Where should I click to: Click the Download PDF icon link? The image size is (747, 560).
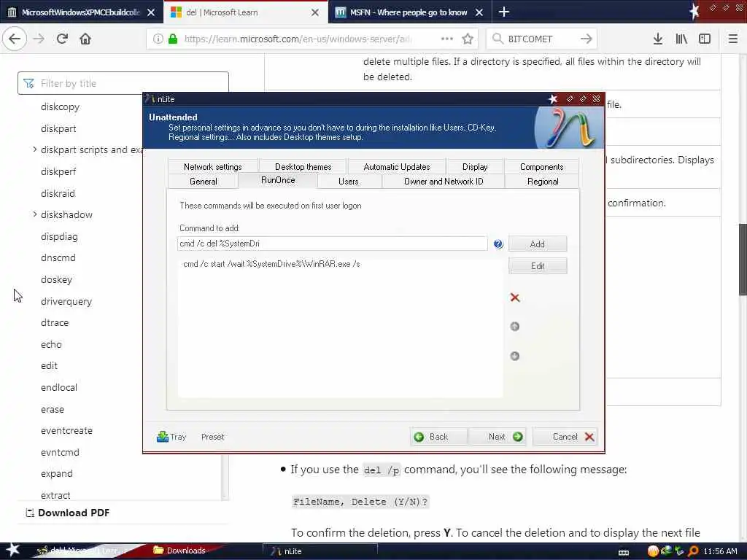(x=68, y=513)
